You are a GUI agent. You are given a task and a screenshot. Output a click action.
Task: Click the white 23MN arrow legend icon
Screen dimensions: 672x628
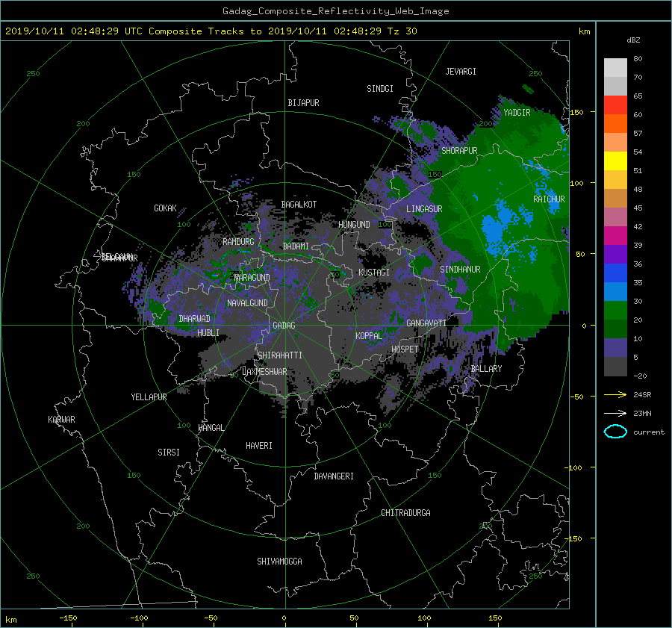coord(615,413)
